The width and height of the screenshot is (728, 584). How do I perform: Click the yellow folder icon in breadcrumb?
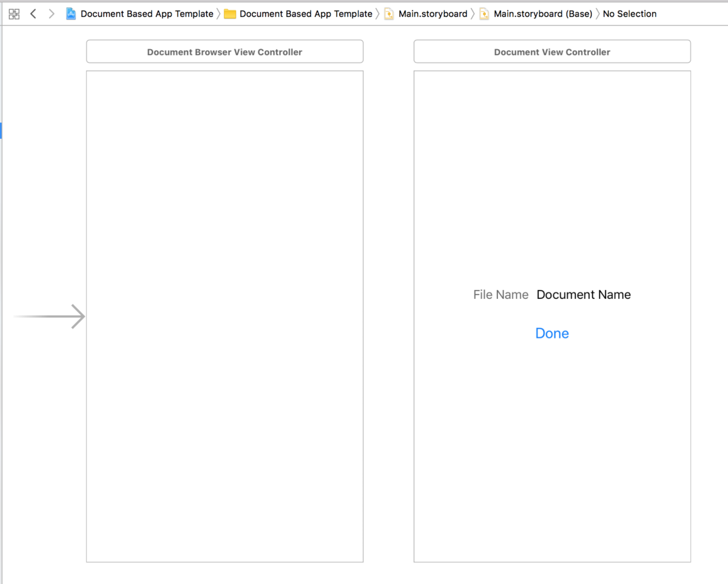(230, 13)
